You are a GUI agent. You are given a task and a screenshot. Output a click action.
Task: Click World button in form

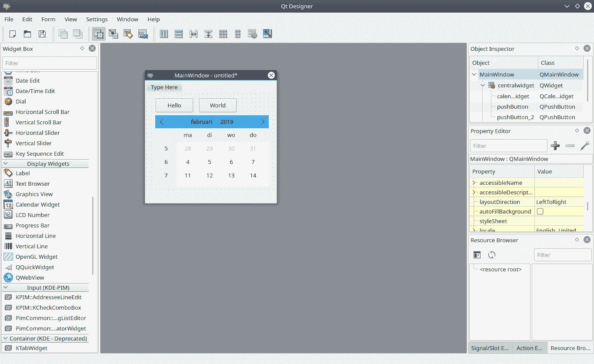click(x=218, y=105)
